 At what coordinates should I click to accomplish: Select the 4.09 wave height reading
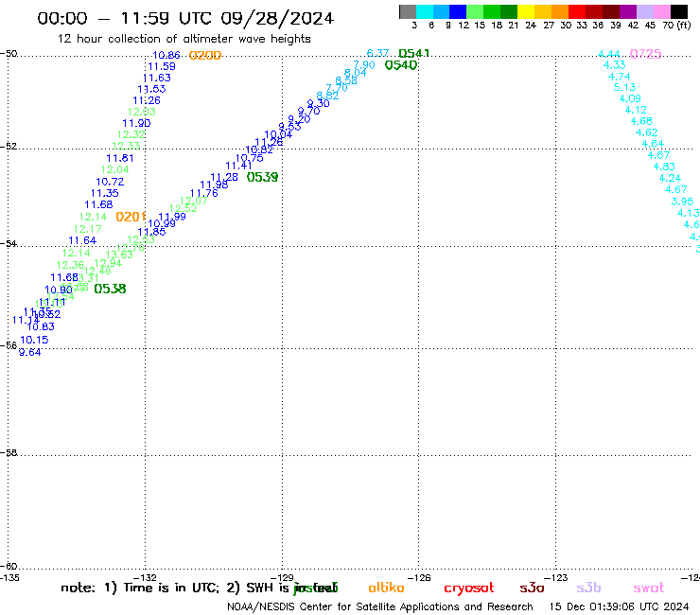(x=630, y=98)
